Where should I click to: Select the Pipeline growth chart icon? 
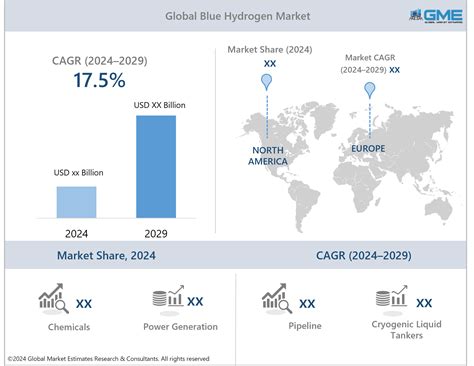[x=277, y=298]
